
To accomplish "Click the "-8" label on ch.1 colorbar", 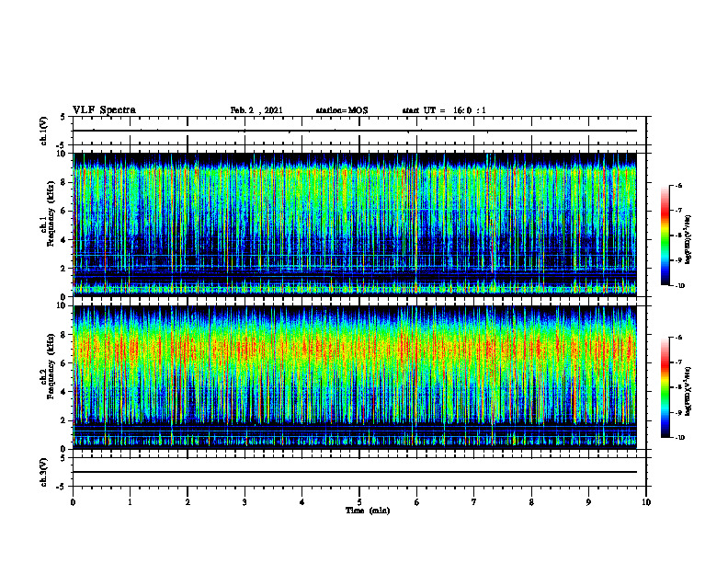I will (x=678, y=236).
